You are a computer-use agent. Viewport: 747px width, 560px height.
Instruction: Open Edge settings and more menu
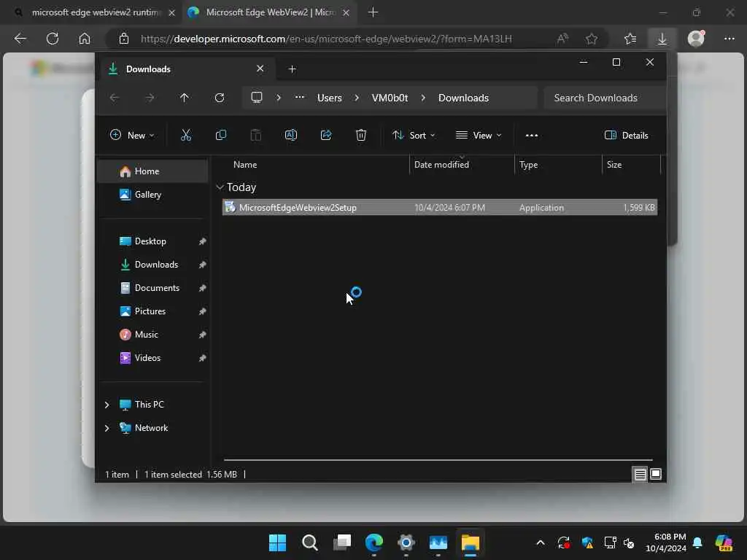pos(729,39)
